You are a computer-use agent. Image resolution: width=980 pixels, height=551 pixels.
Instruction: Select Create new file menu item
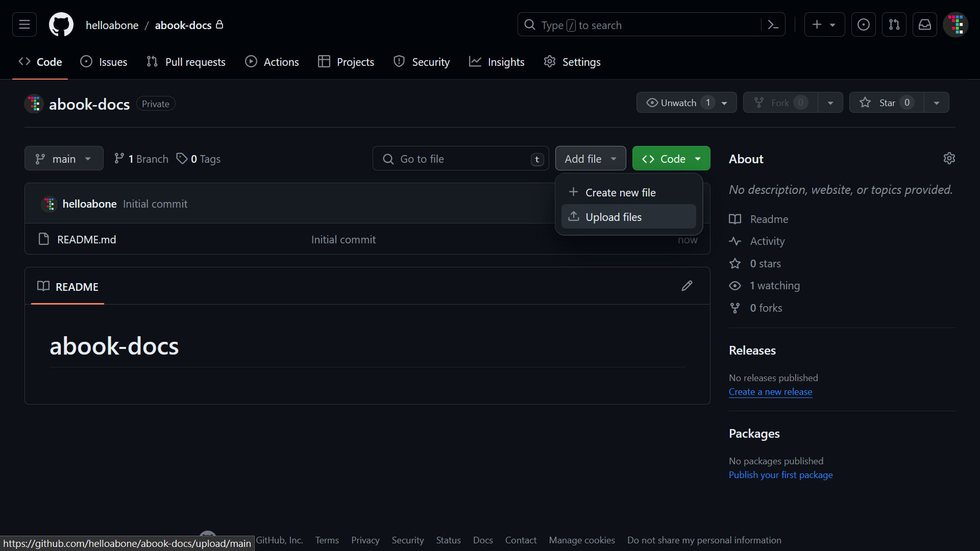click(628, 192)
